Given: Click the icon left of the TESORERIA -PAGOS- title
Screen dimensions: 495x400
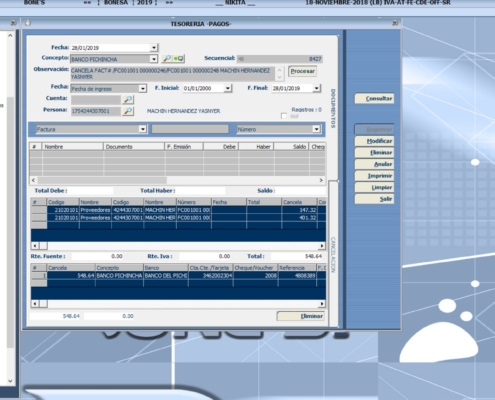Looking at the screenshot, I should point(28,23).
